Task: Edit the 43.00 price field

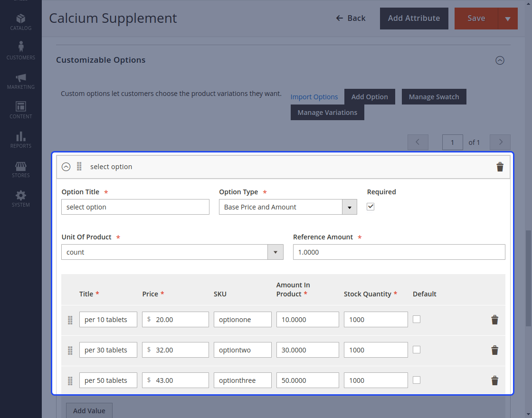Action: click(175, 380)
